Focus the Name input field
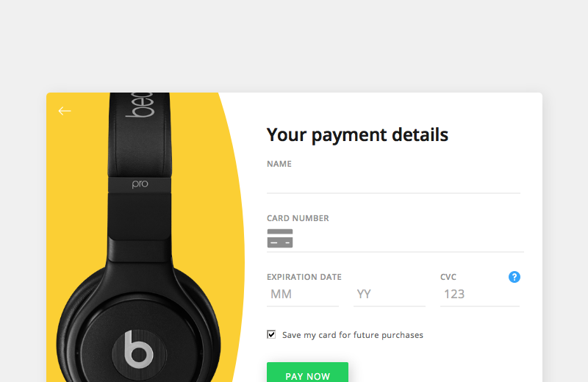The height and width of the screenshot is (382, 588). pyautogui.click(x=393, y=182)
